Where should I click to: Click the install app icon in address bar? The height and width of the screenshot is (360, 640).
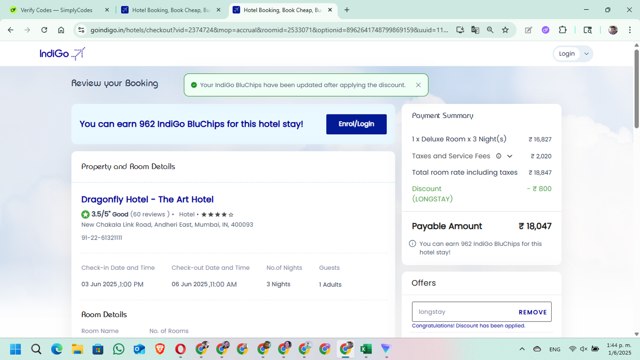pyautogui.click(x=460, y=30)
